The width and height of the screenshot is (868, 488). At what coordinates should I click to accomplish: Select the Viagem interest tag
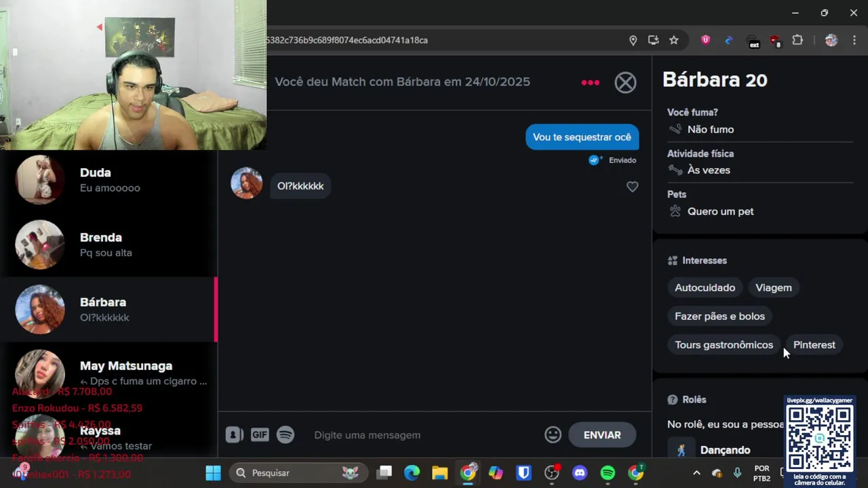774,288
